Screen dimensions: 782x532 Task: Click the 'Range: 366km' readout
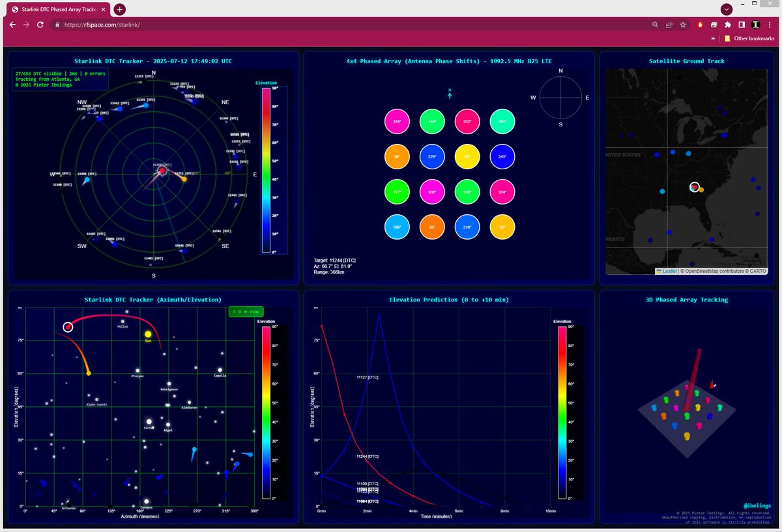tap(329, 272)
